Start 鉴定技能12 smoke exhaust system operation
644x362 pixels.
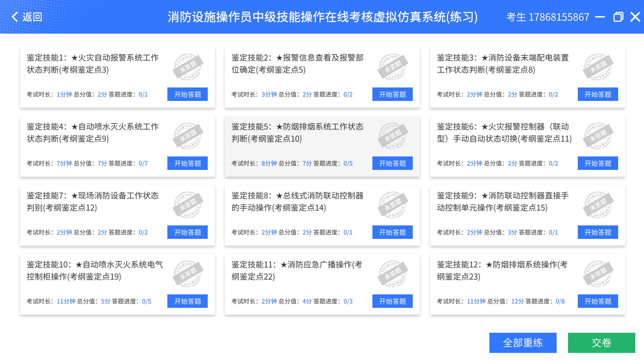point(598,301)
